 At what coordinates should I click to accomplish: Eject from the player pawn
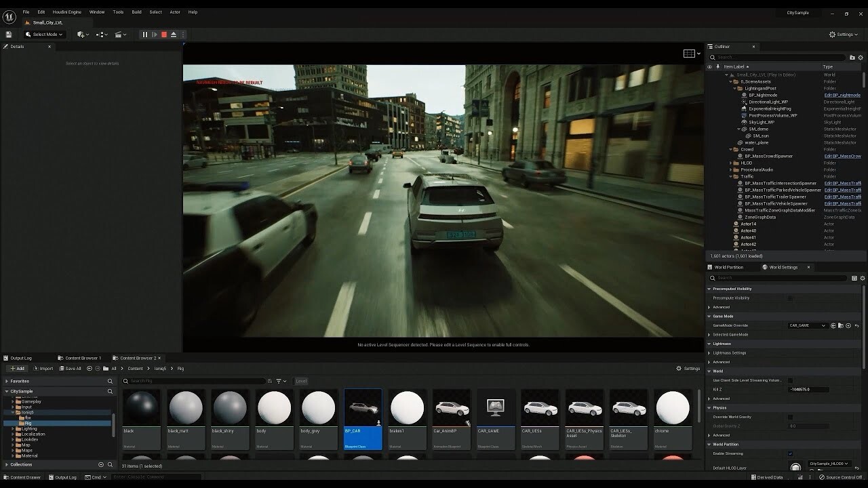(174, 34)
